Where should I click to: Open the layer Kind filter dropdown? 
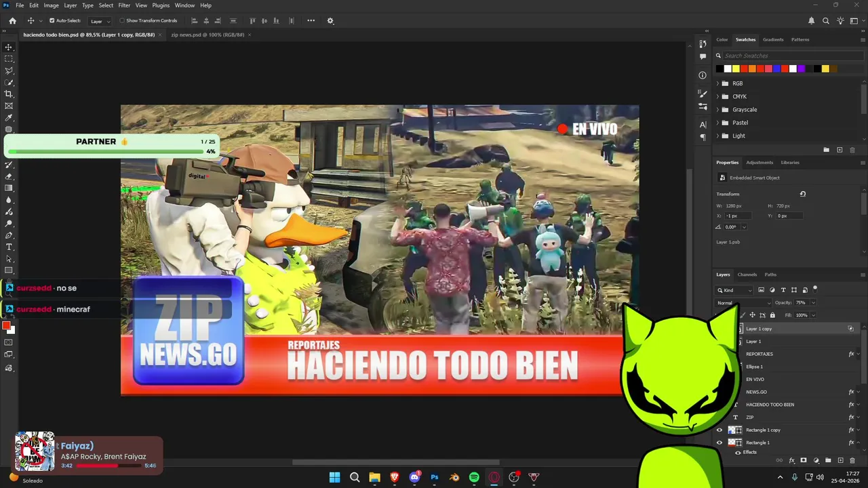point(735,290)
